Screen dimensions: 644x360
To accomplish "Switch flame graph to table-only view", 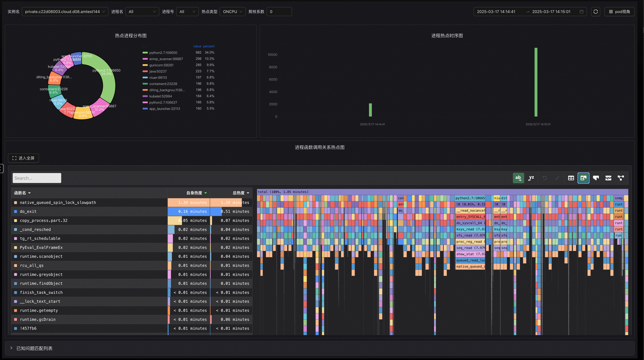I will pyautogui.click(x=571, y=178).
